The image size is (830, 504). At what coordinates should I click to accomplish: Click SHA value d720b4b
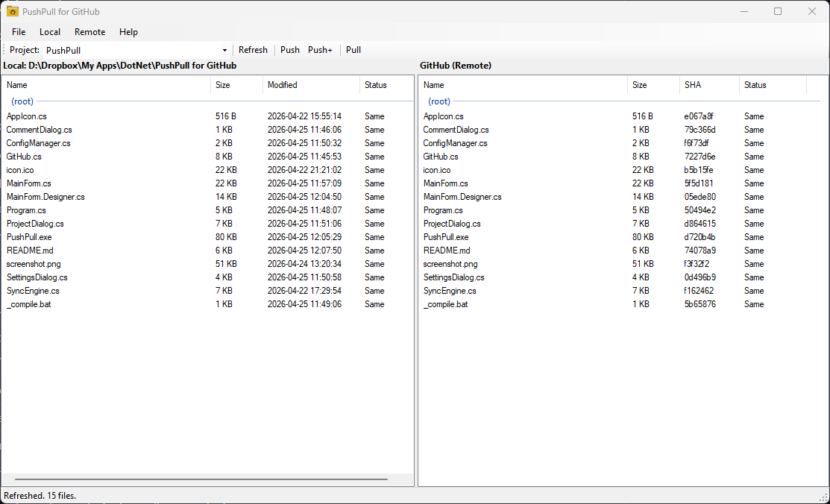coord(699,237)
